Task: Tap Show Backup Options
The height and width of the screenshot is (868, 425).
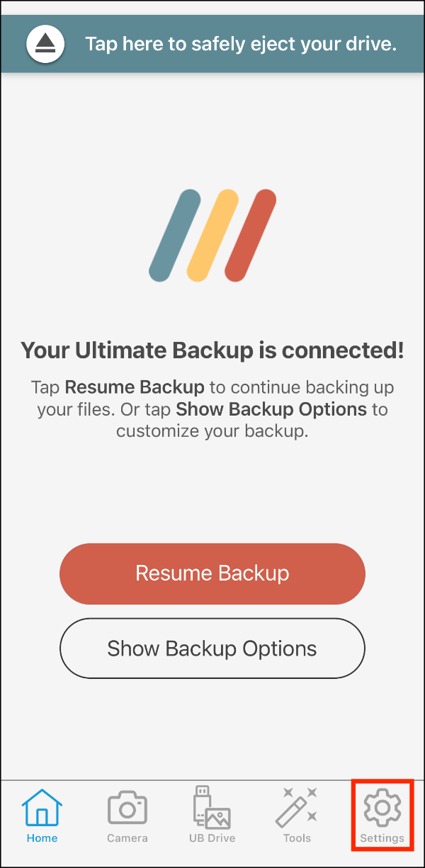Action: pyautogui.click(x=212, y=648)
